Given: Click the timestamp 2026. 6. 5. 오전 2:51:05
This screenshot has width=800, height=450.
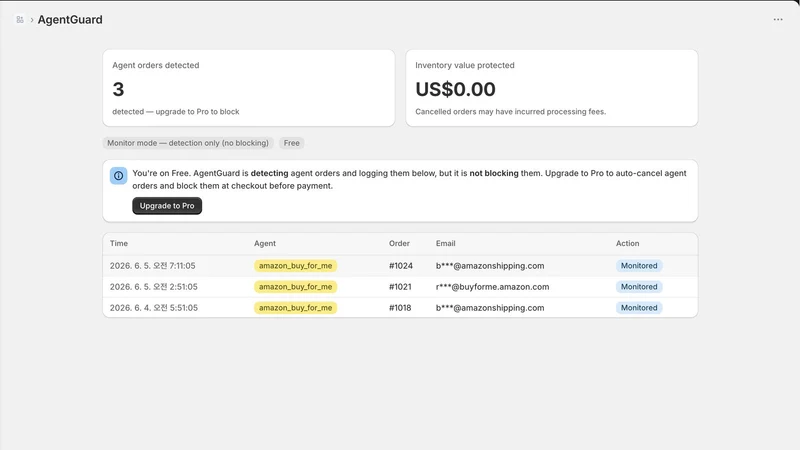Looking at the screenshot, I should tap(154, 287).
